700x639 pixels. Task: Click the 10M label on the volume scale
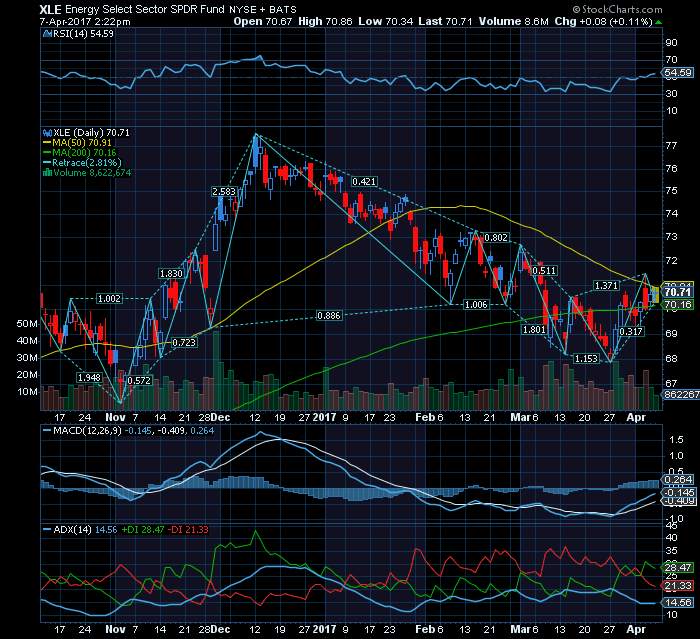tap(27, 392)
